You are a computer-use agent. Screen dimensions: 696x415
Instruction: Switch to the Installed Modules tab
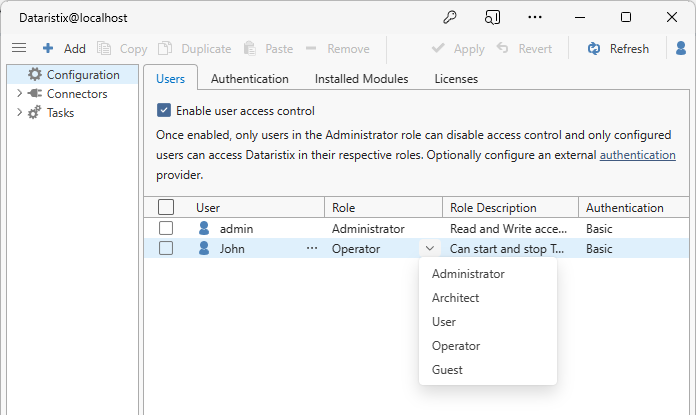(361, 79)
